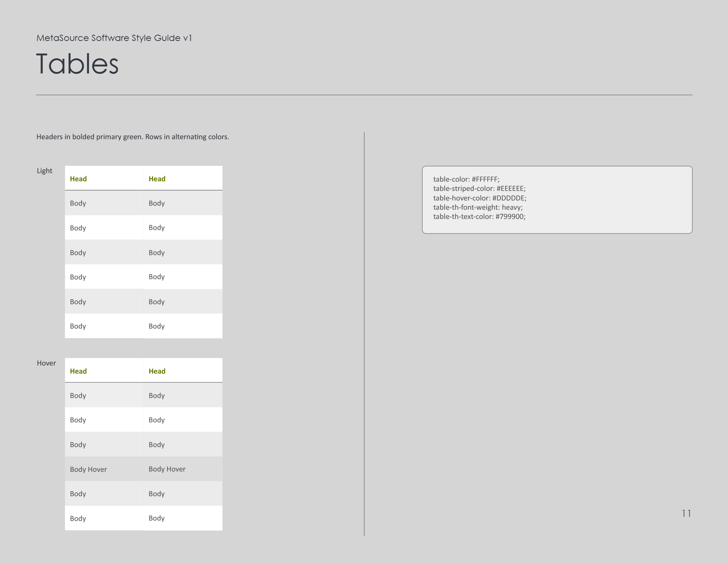Select the table-striped-color: #EEEEEE line

[479, 188]
